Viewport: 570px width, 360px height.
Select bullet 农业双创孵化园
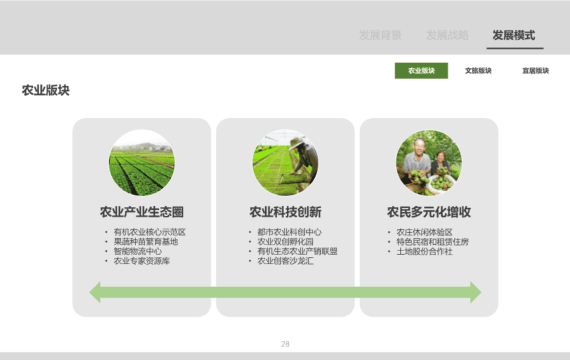coord(285,241)
